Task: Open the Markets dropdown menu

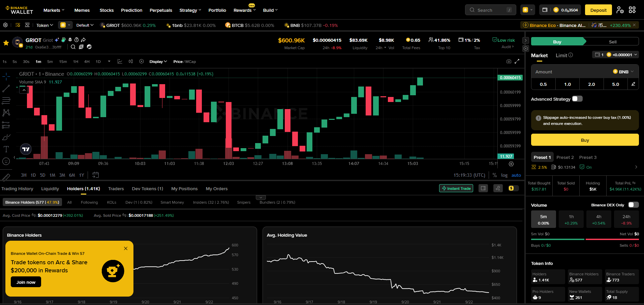Action: point(54,10)
